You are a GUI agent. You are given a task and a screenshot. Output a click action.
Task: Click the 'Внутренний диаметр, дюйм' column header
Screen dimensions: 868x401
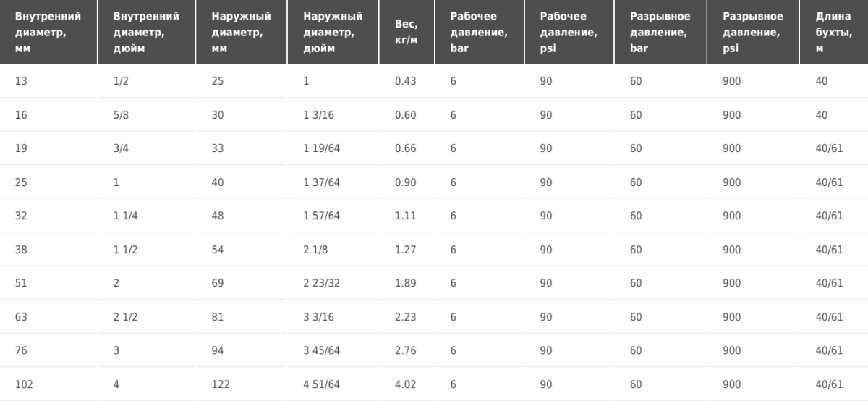147,33
